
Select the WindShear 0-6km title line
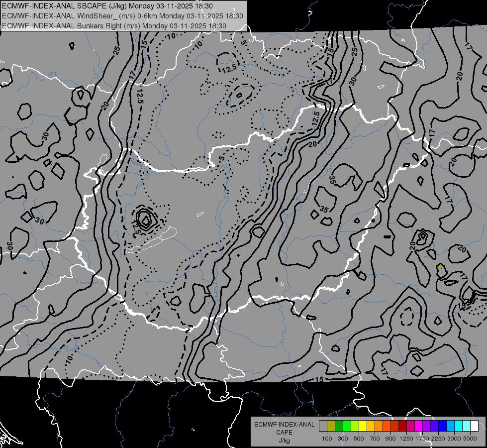click(123, 16)
